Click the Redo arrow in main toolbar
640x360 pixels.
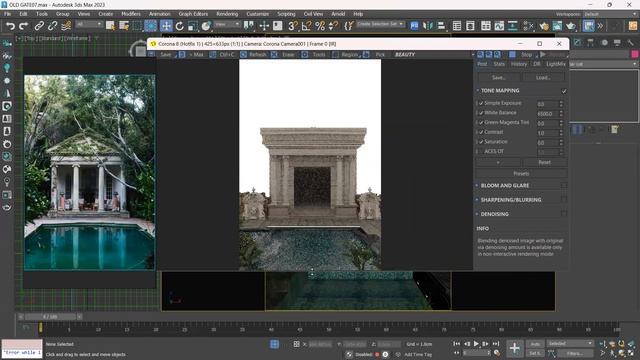tap(24, 26)
